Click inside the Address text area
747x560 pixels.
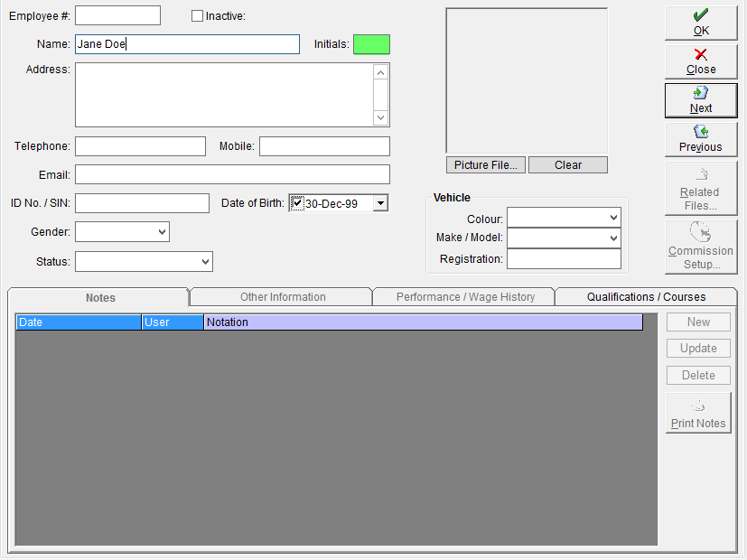pyautogui.click(x=224, y=95)
